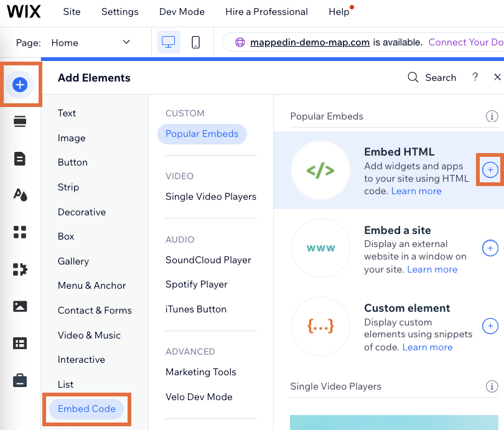Open the Site Design panel icon
Screen dimensions: 504x430
click(21, 195)
